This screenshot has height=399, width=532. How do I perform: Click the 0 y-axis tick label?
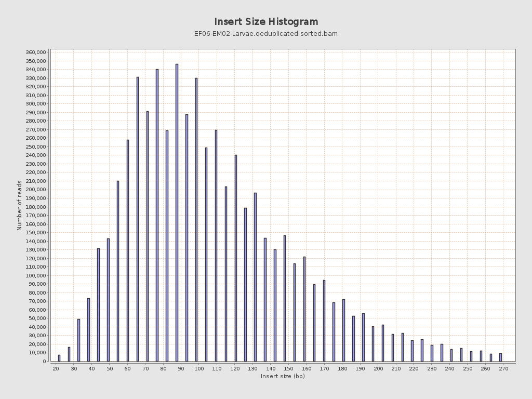pyautogui.click(x=44, y=362)
